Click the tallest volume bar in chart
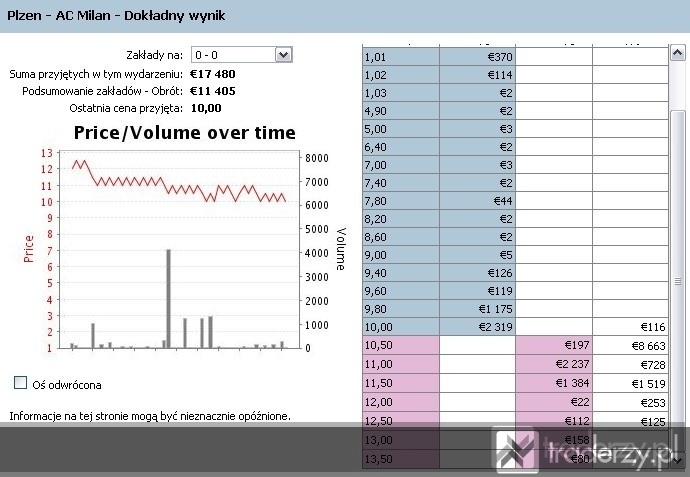The height and width of the screenshot is (477, 690). 168,298
